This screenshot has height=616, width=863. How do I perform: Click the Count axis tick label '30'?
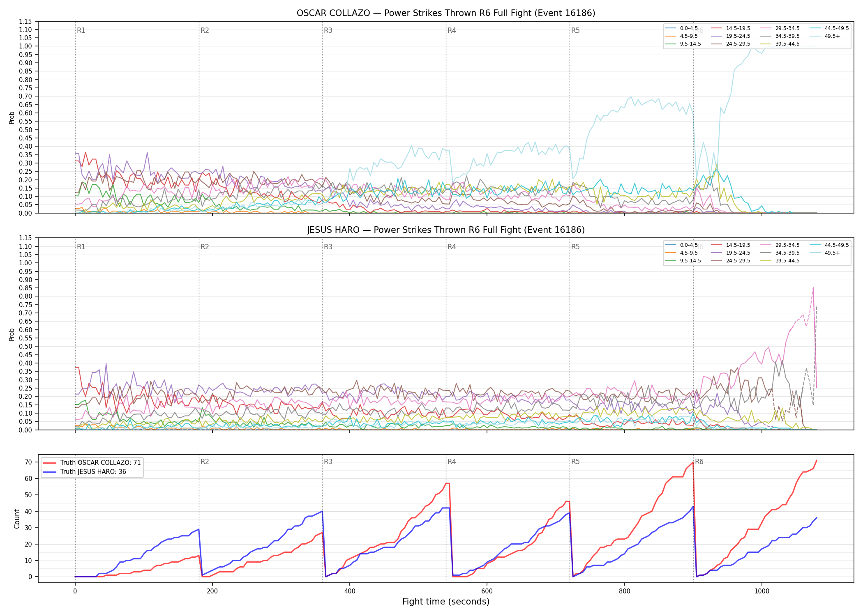[28, 528]
